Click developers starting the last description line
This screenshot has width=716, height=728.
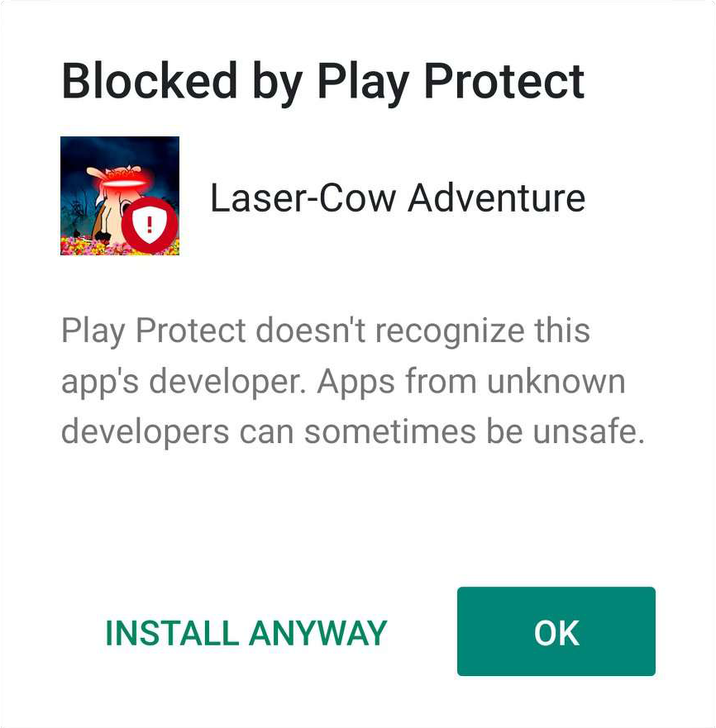(x=146, y=433)
